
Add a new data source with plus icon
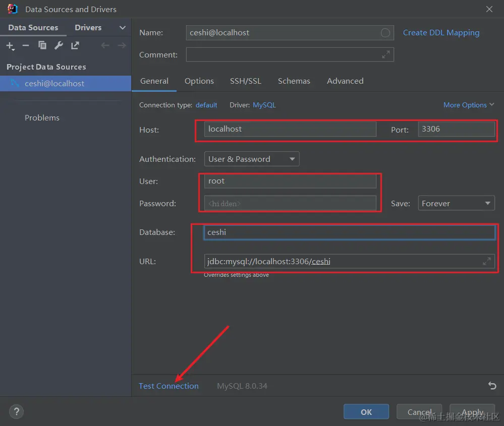coord(10,45)
